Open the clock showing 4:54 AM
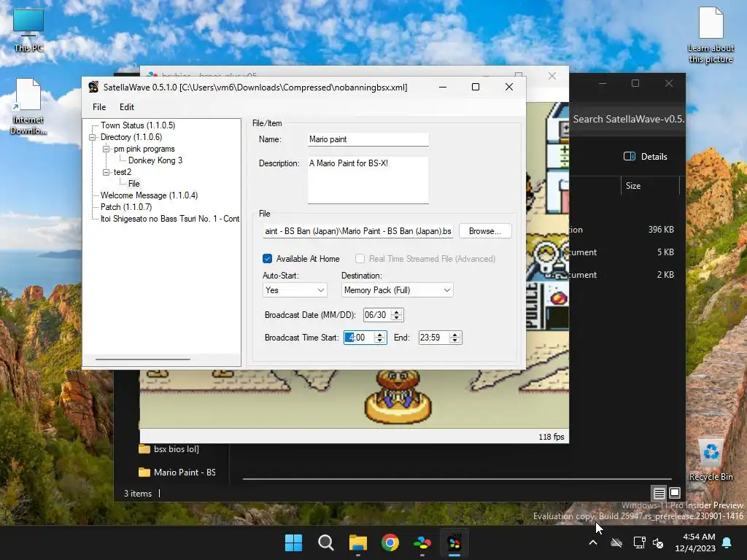Image resolution: width=747 pixels, height=560 pixels. click(695, 542)
